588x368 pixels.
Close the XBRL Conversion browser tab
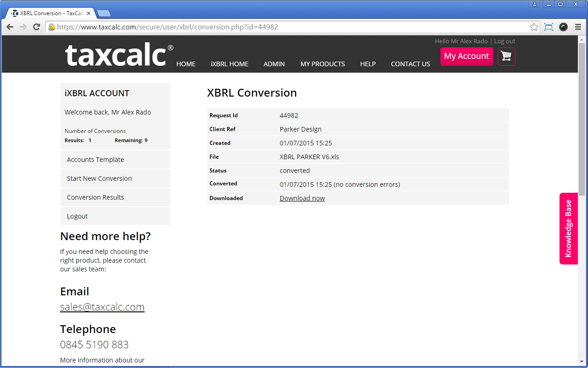pyautogui.click(x=89, y=13)
